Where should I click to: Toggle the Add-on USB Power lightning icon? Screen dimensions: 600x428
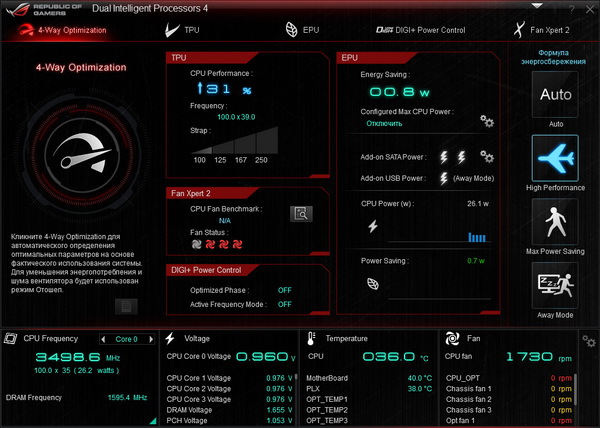(x=443, y=178)
